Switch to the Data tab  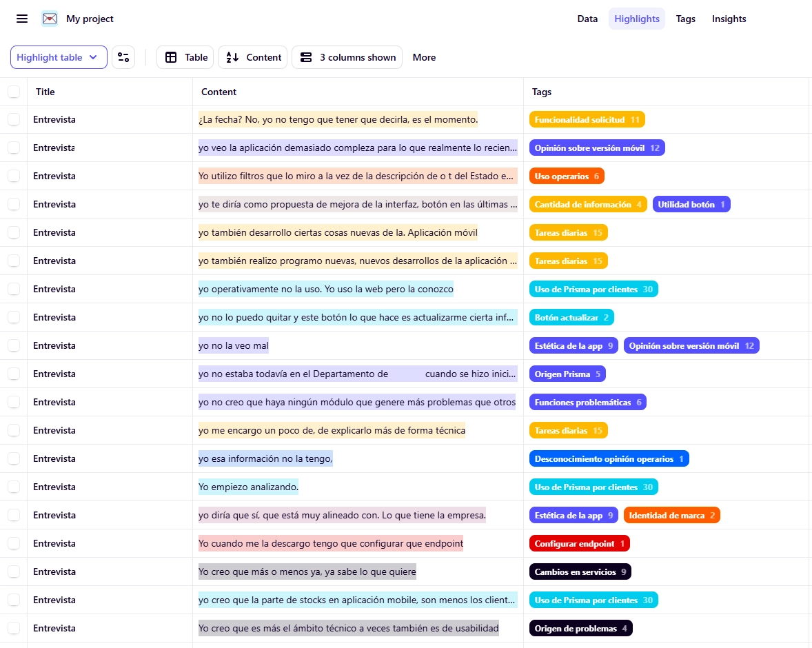click(587, 19)
